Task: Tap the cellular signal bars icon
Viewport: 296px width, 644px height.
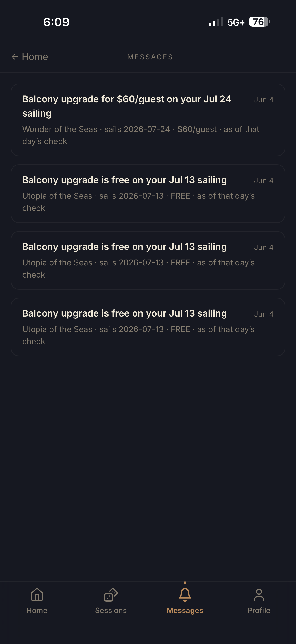Action: pos(216,22)
